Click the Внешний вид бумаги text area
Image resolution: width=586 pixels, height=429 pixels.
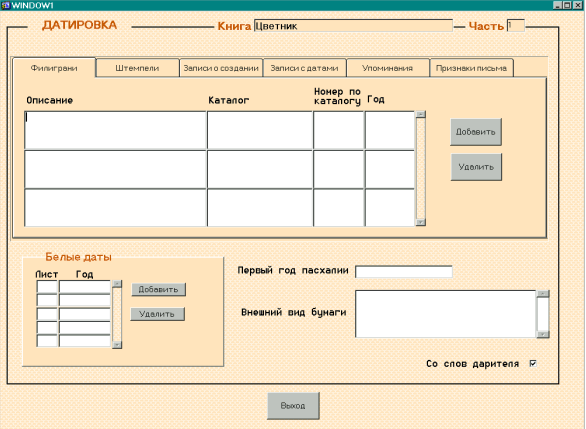pyautogui.click(x=445, y=314)
